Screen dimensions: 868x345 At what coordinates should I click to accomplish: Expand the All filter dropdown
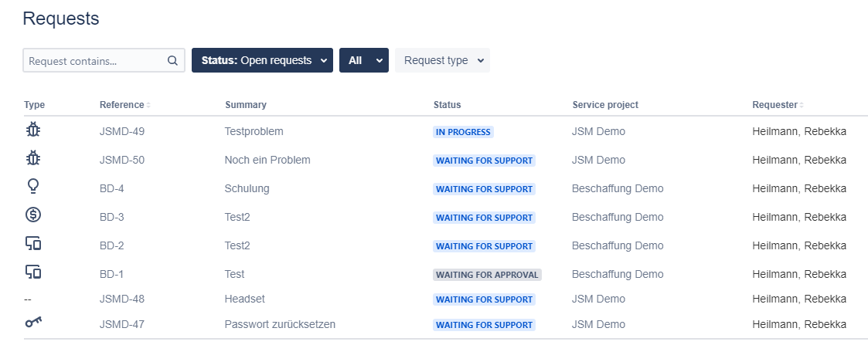(x=363, y=60)
